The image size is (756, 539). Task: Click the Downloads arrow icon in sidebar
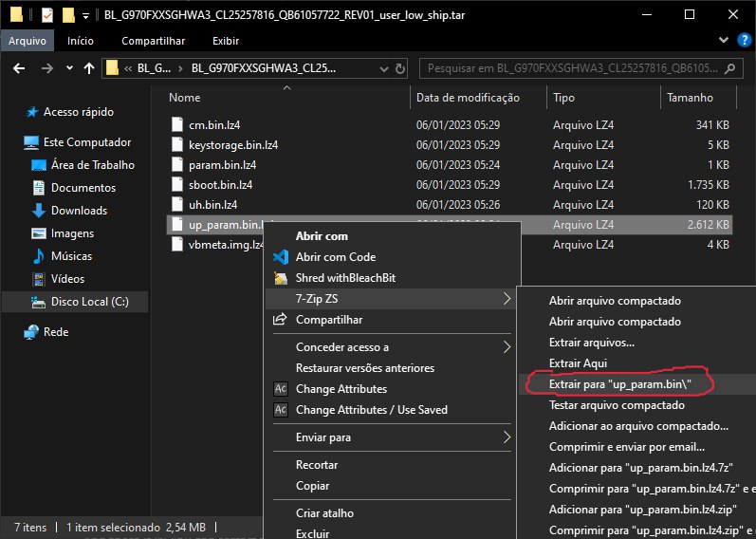click(39, 211)
